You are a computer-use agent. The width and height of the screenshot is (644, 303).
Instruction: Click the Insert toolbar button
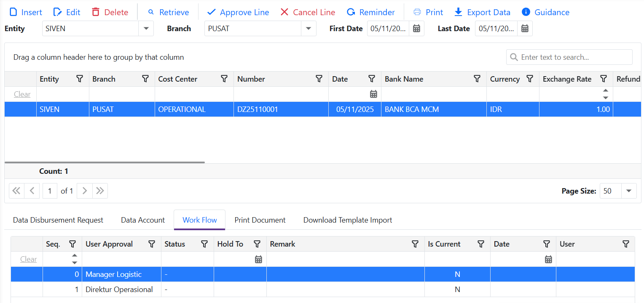26,12
